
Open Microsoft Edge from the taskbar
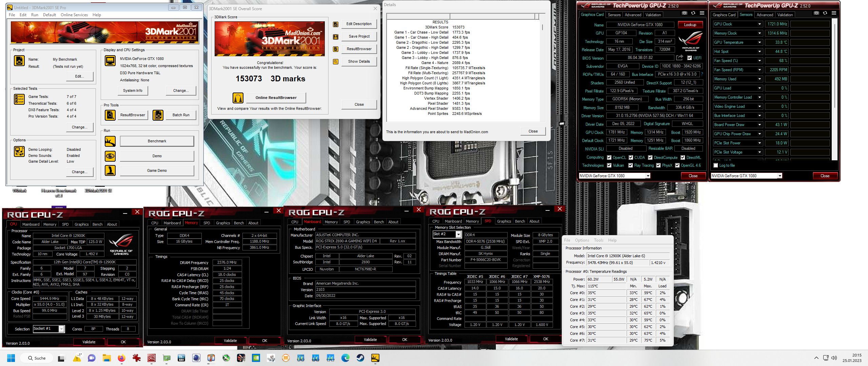[345, 358]
